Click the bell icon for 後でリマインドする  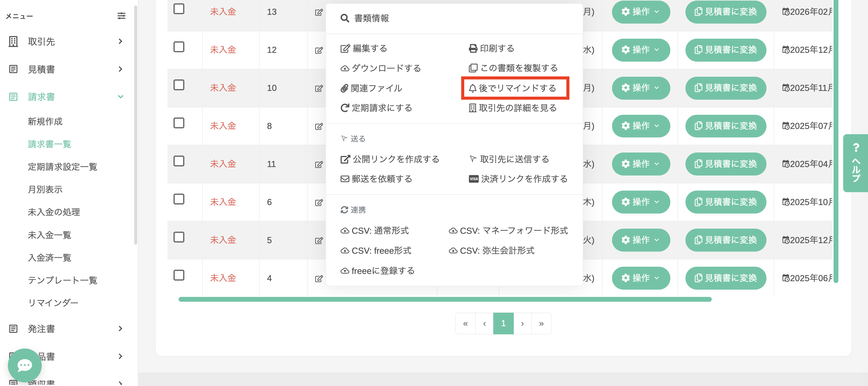[472, 88]
